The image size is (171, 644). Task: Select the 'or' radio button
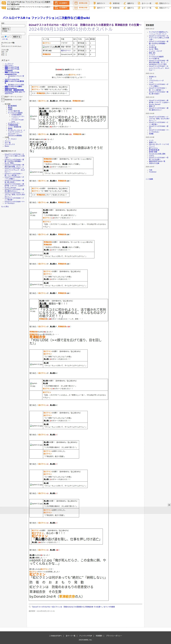click(10, 37)
